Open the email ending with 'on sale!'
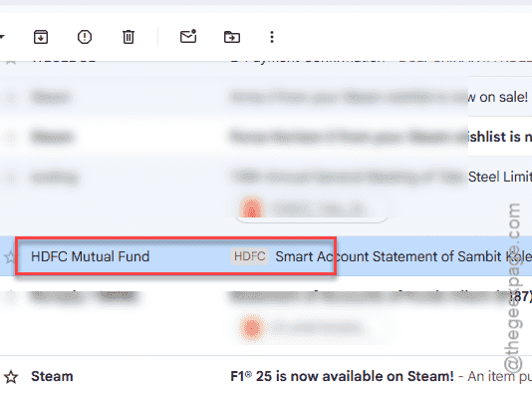 pyautogui.click(x=266, y=97)
